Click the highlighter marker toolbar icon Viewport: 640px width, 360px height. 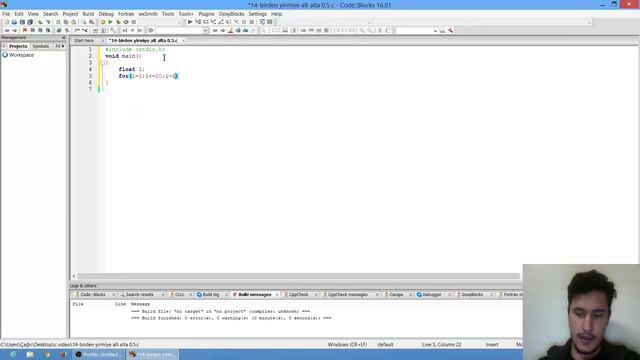coord(231,31)
